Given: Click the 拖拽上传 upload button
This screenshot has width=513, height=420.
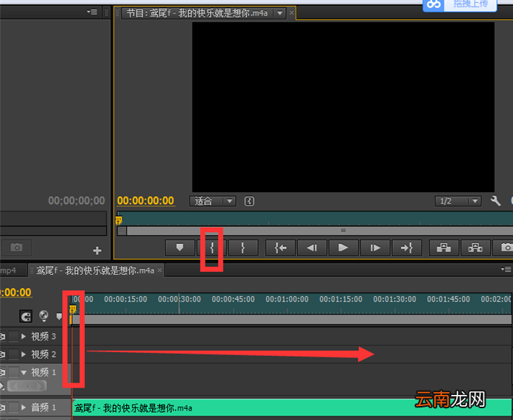Looking at the screenshot, I should (x=460, y=5).
